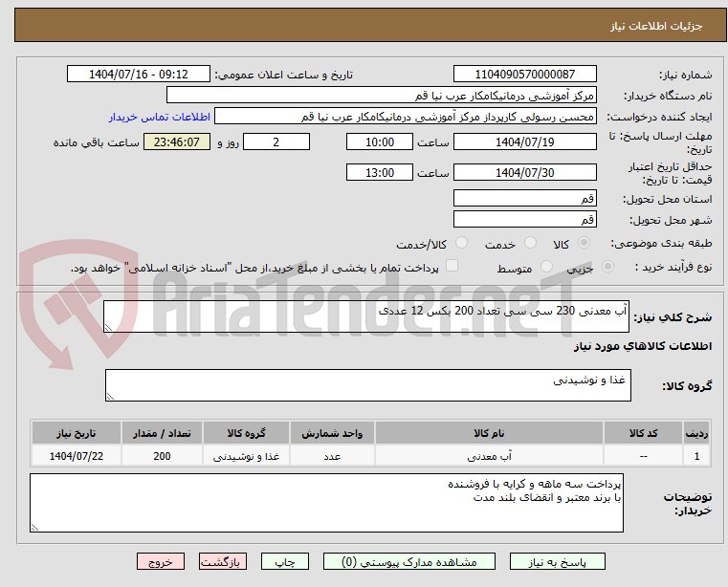Click the تعداد / مقدار column header
The image size is (728, 587).
pyautogui.click(x=162, y=433)
